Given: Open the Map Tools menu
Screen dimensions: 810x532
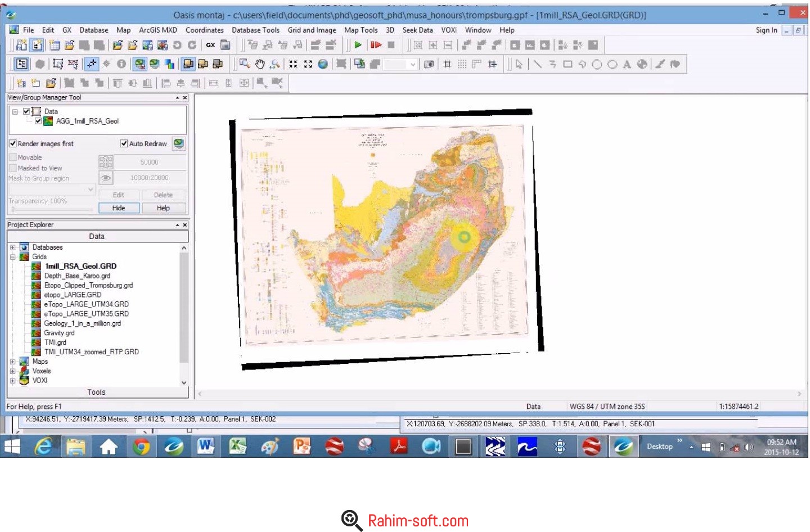Looking at the screenshot, I should (361, 30).
